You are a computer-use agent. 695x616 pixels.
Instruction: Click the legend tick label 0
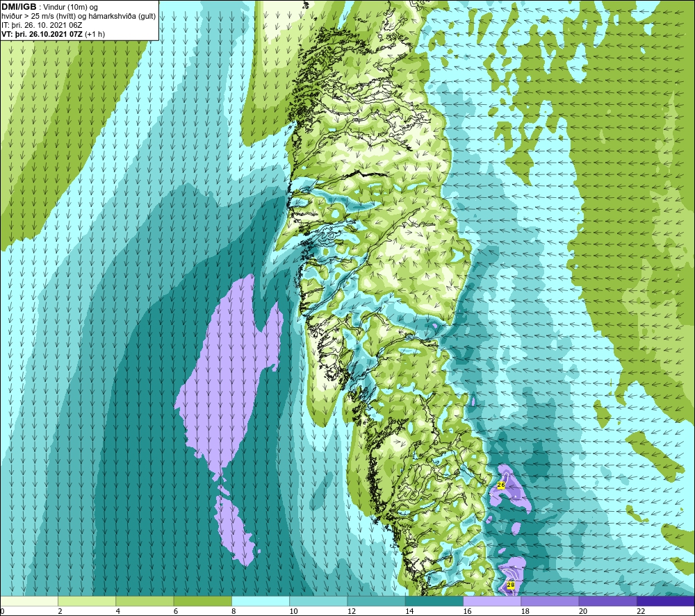(3, 611)
